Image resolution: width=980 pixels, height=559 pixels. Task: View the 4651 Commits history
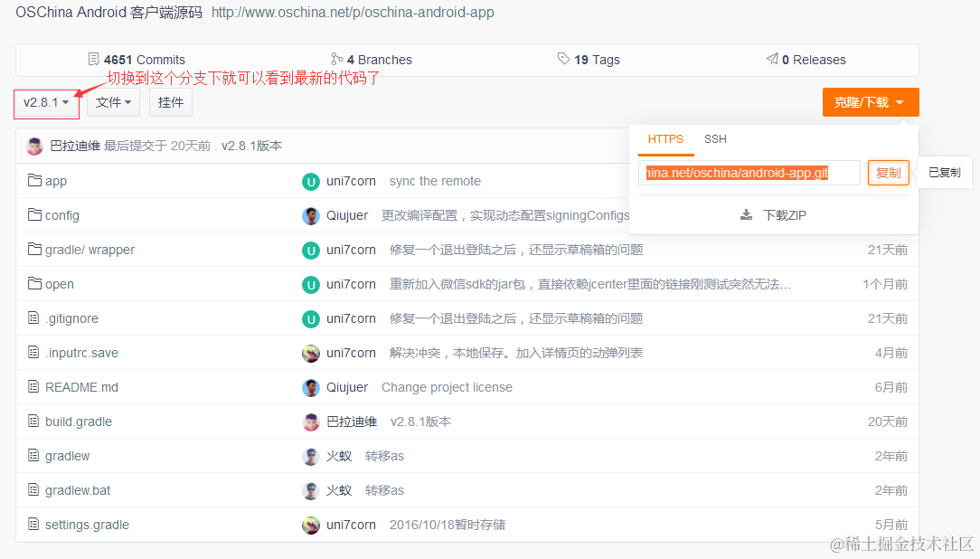145,60
